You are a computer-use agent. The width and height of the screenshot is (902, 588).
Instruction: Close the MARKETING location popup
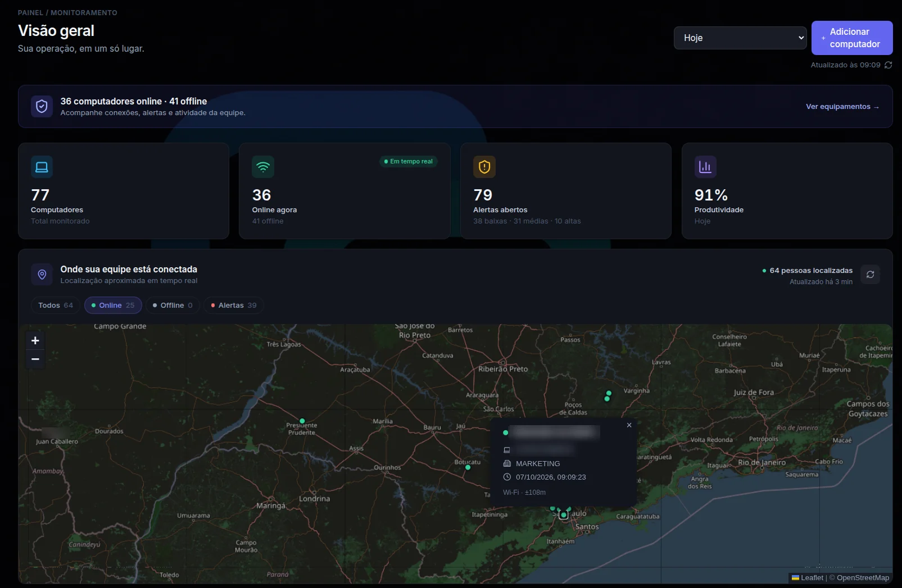coord(629,425)
